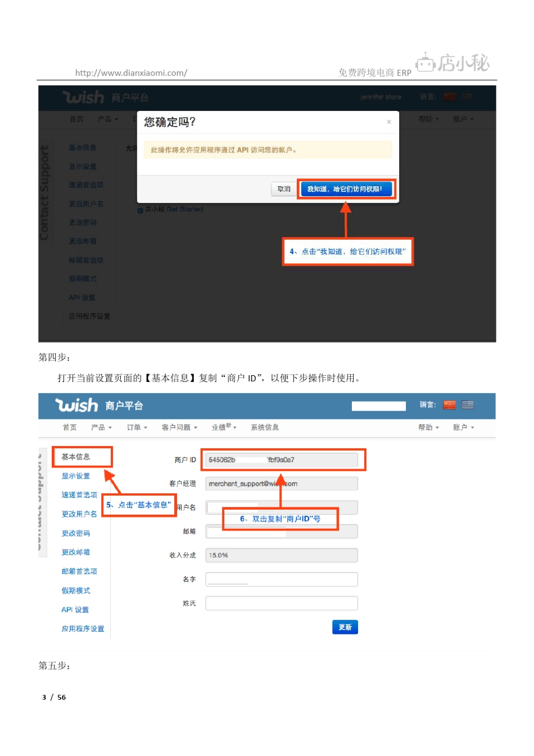
Task: Select 更改密码 in the dimmed page sidebar
Action: tap(82, 223)
